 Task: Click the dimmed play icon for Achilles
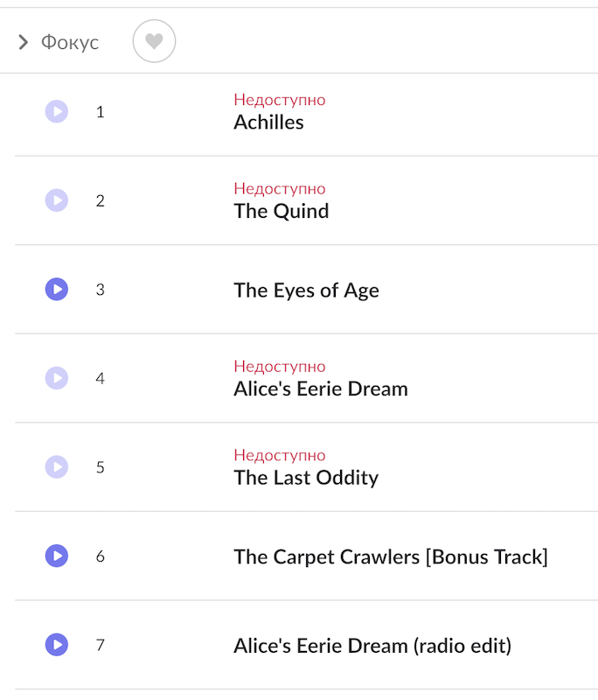point(57,112)
